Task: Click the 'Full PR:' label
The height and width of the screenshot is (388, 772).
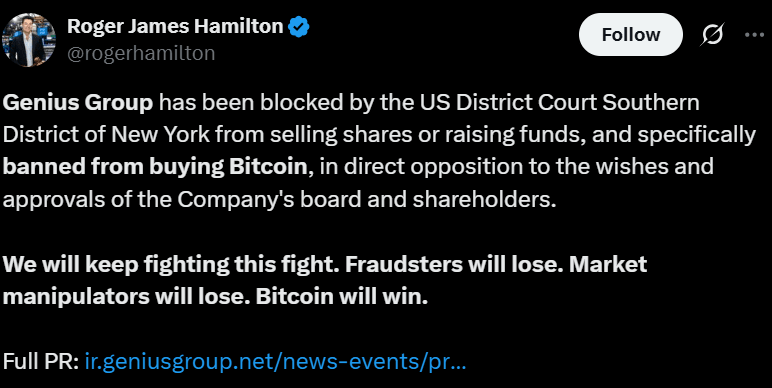Action: click(41, 362)
